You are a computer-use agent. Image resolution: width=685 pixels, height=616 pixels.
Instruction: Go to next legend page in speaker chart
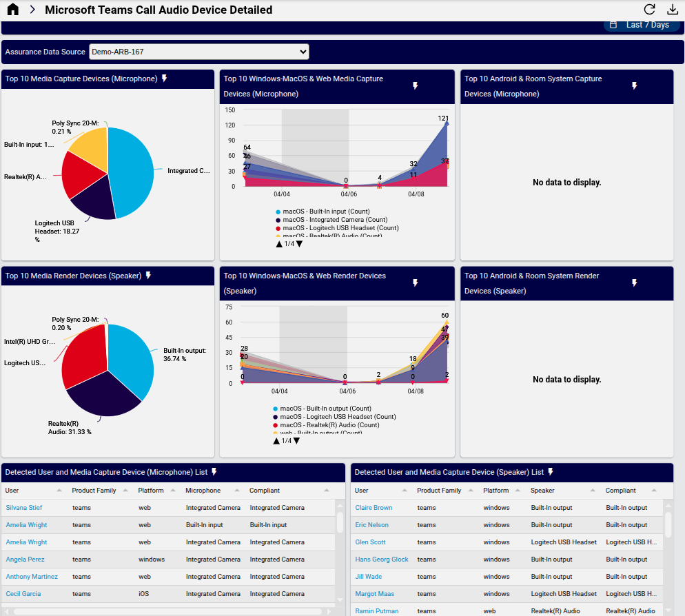tap(296, 441)
